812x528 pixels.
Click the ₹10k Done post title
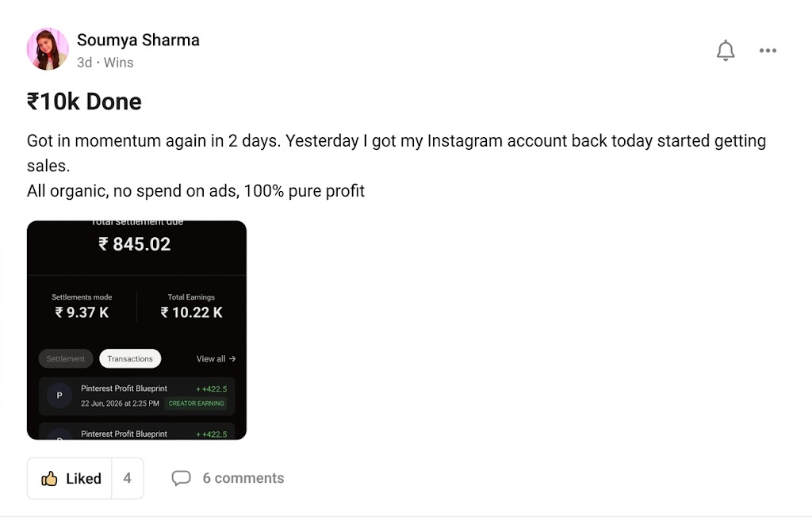pos(84,101)
